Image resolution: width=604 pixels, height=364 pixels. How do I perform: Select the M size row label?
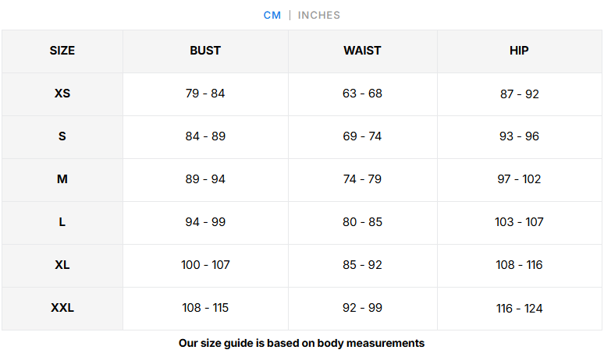[62, 179]
